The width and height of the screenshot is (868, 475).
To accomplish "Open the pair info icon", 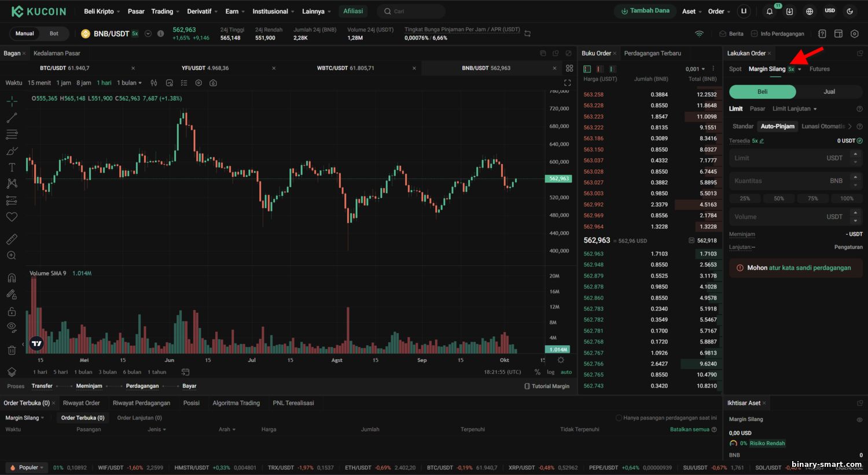I will click(160, 34).
